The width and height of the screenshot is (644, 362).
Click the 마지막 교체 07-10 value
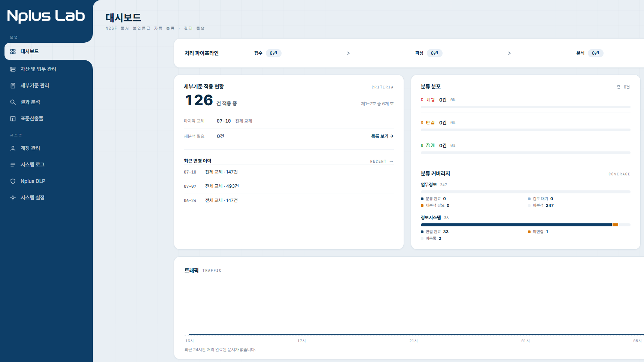224,121
